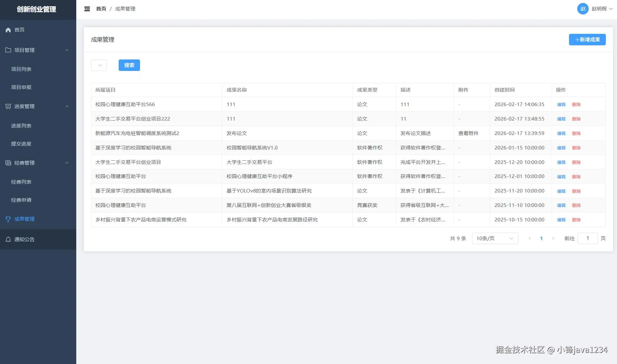This screenshot has width=617, height=364.
Task: Click the 新增成果 button
Action: (587, 40)
